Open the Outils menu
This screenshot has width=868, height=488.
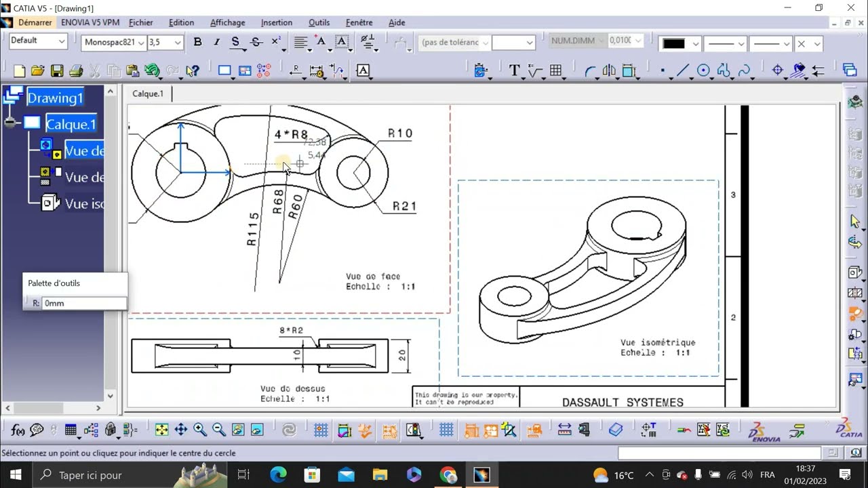pos(319,22)
